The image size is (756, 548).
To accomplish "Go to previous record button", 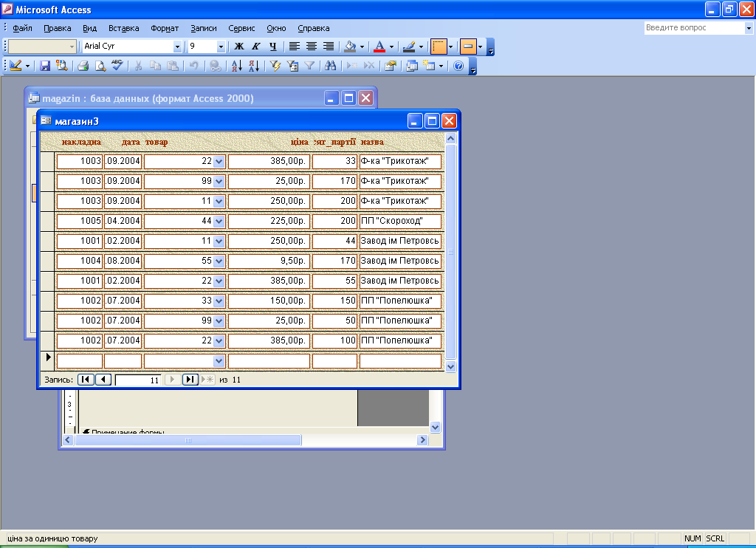I will tap(103, 380).
